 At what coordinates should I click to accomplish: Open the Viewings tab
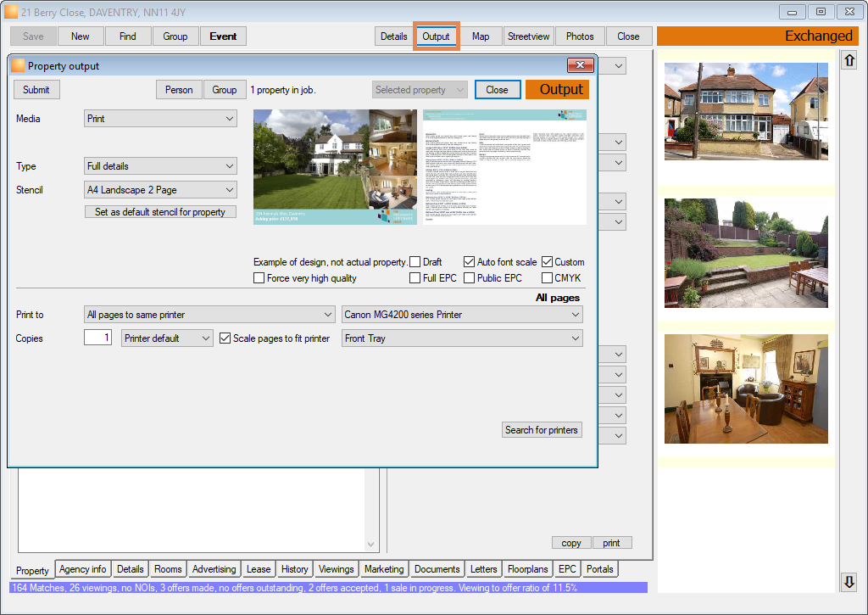336,569
